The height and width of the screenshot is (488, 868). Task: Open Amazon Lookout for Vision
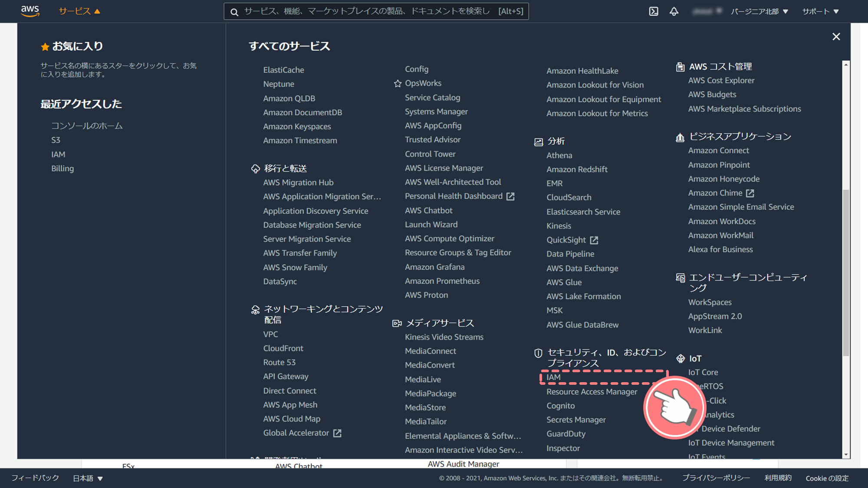pos(595,85)
